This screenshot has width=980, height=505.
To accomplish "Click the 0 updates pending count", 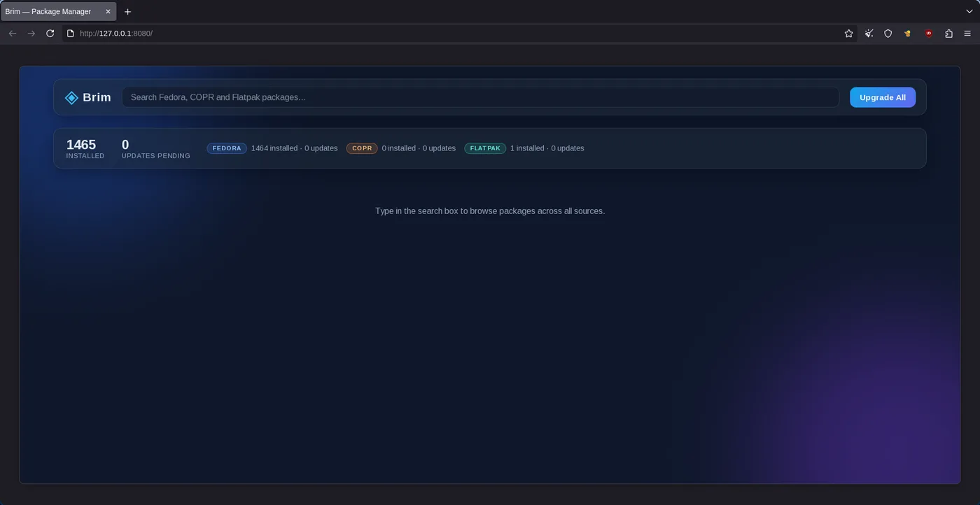I will point(125,145).
